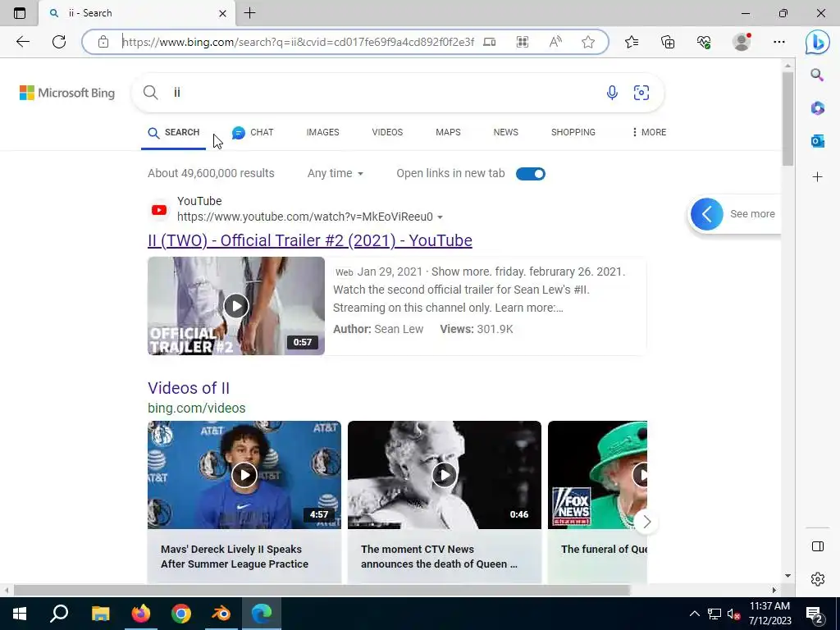Image resolution: width=840 pixels, height=630 pixels.
Task: Click the horizontal scrollbar thumb
Action: [x=322, y=591]
